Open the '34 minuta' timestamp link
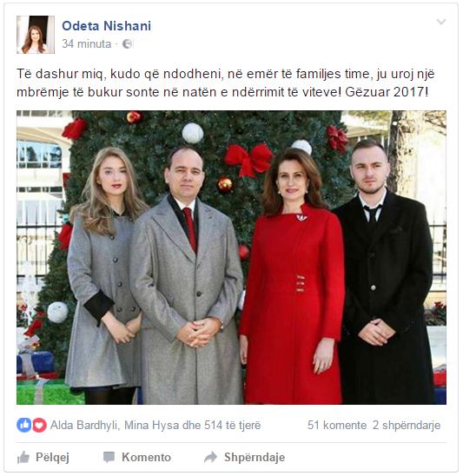Viewport: 463px width, 476px height. pos(87,44)
